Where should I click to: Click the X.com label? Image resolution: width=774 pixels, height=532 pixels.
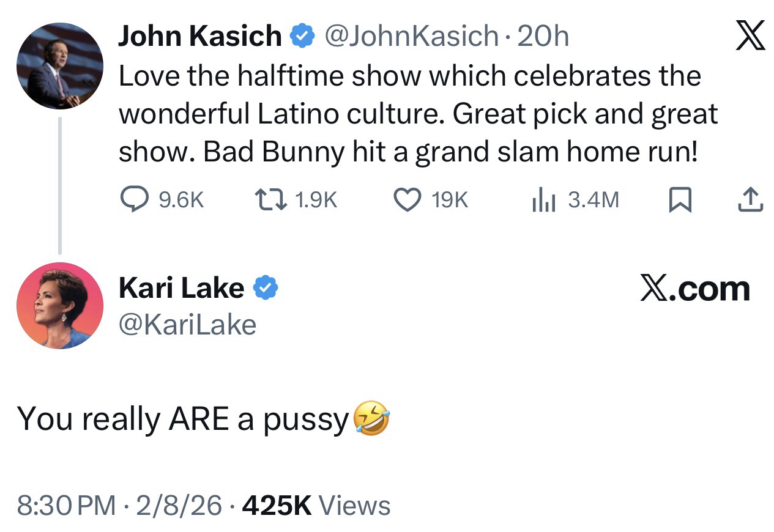[x=694, y=289]
